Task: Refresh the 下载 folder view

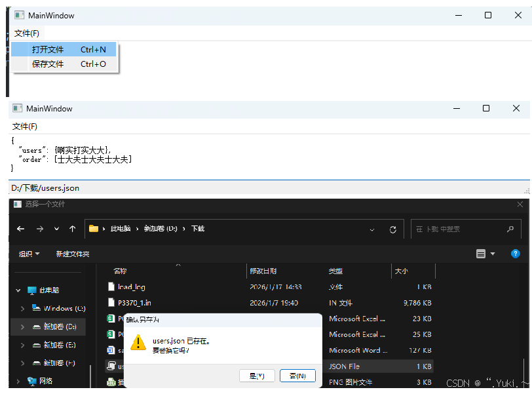Action: (x=393, y=229)
